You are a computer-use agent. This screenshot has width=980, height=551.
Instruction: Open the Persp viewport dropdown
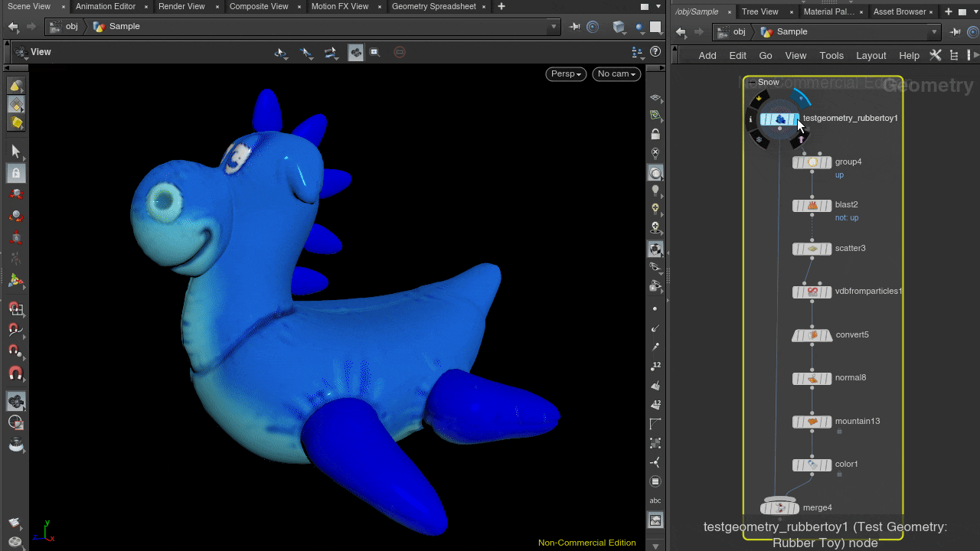[566, 73]
